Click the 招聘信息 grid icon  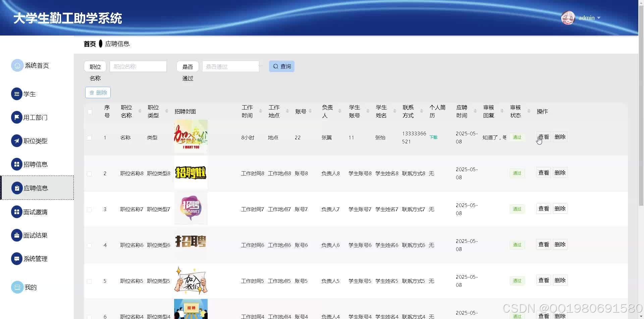pos(17,164)
